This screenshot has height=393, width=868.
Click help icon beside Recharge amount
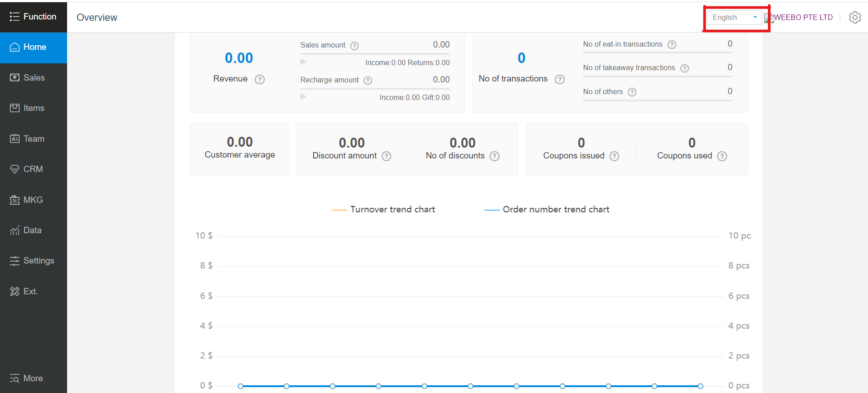[x=368, y=81]
